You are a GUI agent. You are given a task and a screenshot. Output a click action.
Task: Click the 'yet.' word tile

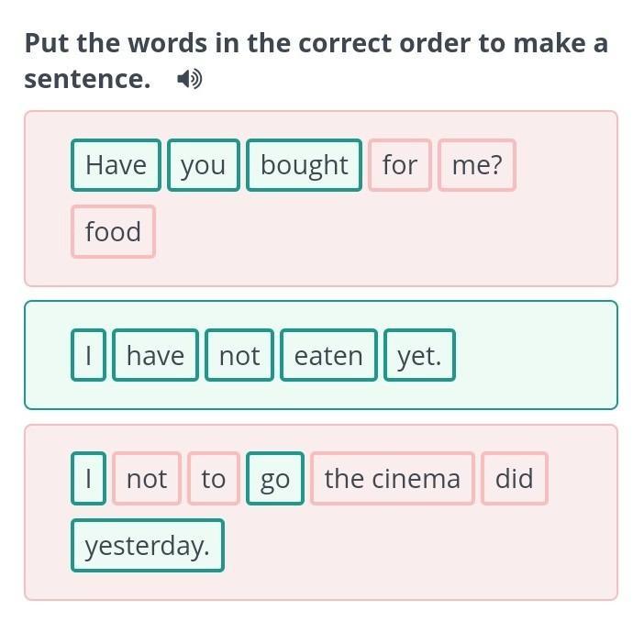pos(419,355)
